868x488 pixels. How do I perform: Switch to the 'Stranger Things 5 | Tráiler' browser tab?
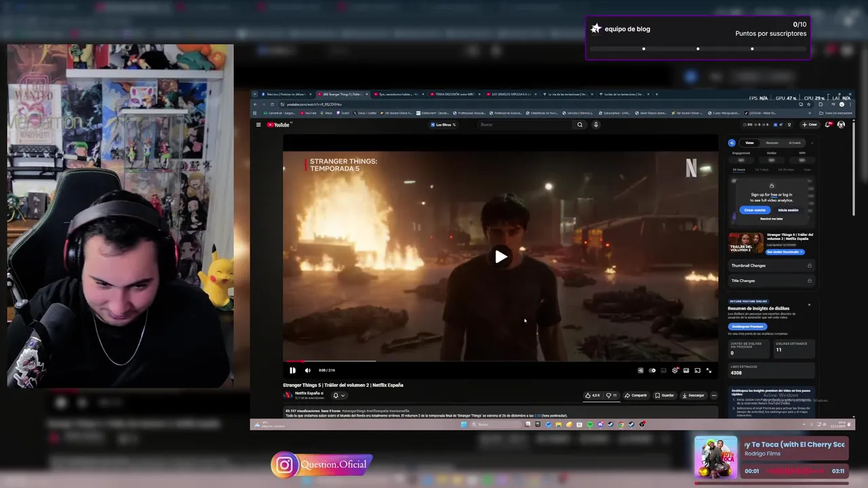click(x=343, y=94)
